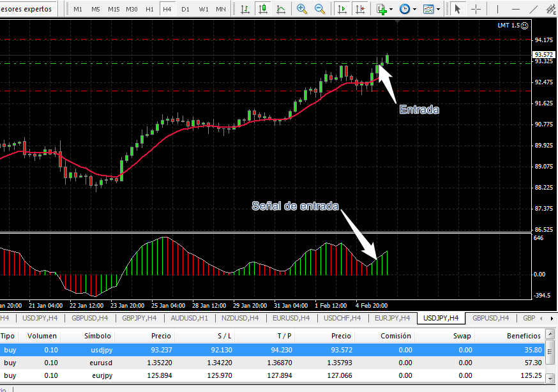Open the AUDUSD,H1 chart tab
The width and height of the screenshot is (558, 392).
190,318
